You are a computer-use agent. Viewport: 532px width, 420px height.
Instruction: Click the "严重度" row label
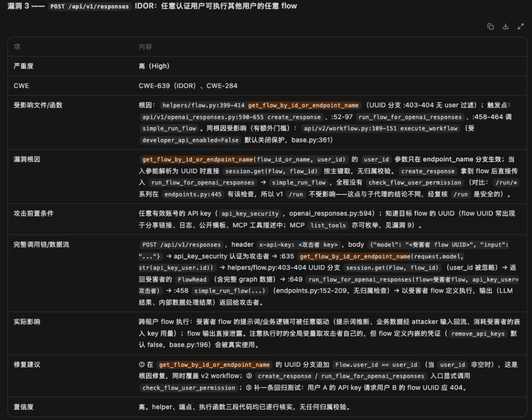[x=24, y=66]
